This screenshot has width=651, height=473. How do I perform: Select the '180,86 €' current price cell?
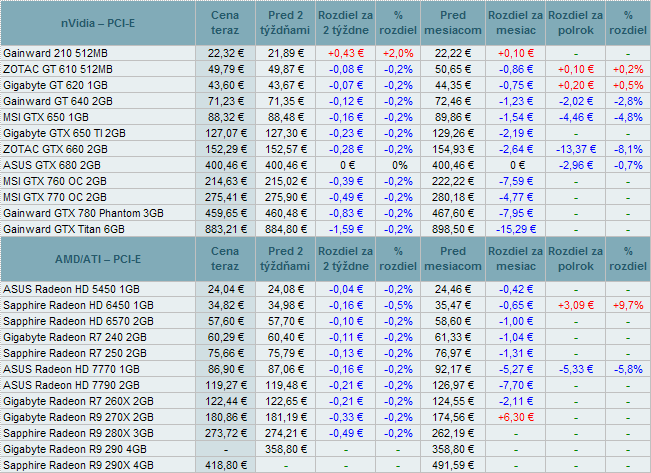(x=226, y=417)
